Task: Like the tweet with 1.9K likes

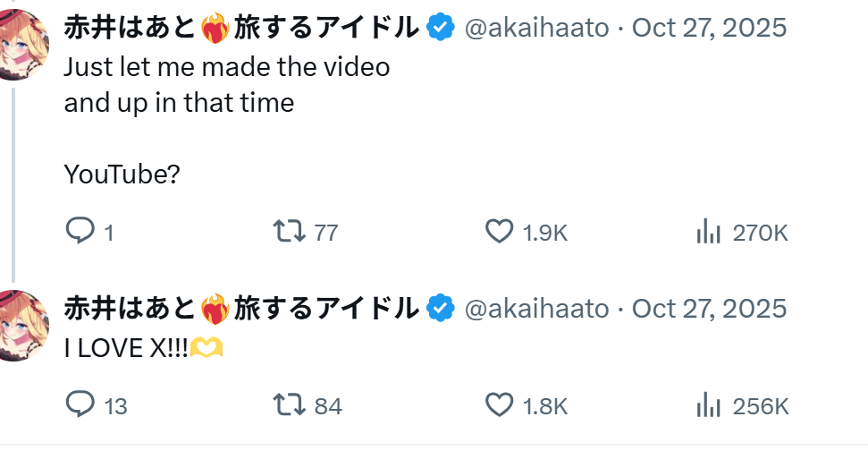Action: (499, 232)
